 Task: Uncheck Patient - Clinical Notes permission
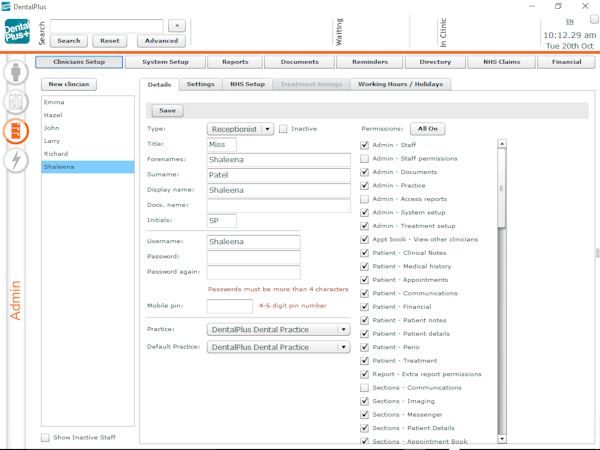[365, 253]
